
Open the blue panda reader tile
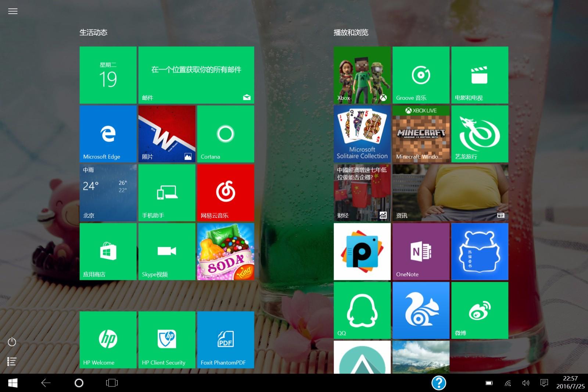480,252
